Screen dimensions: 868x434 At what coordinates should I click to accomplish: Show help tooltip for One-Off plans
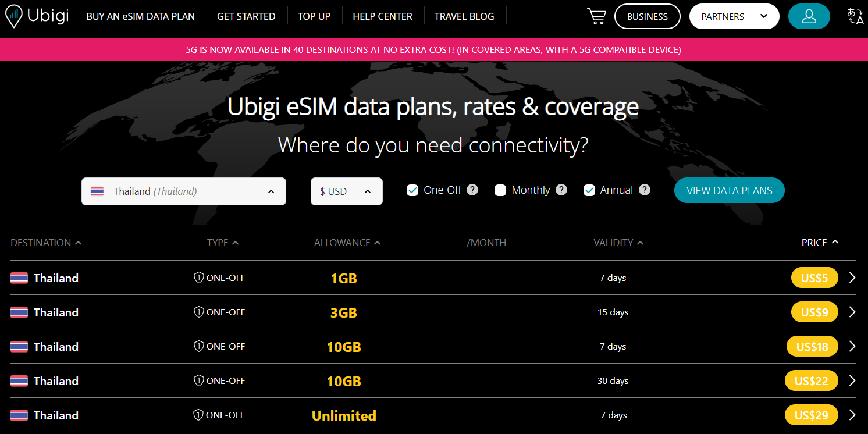(472, 190)
